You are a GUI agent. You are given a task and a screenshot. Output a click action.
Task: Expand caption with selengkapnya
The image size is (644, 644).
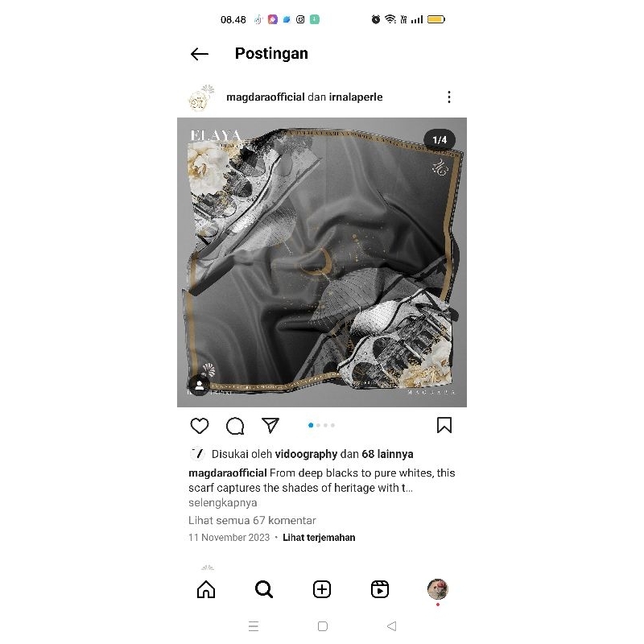[223, 502]
